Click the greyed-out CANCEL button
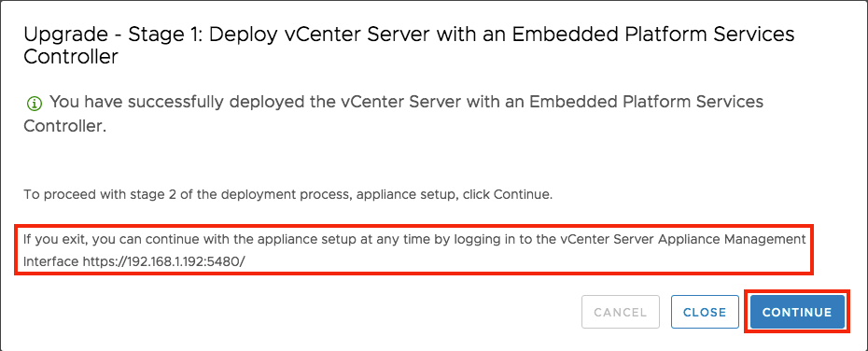Image resolution: width=868 pixels, height=351 pixels. tap(621, 312)
